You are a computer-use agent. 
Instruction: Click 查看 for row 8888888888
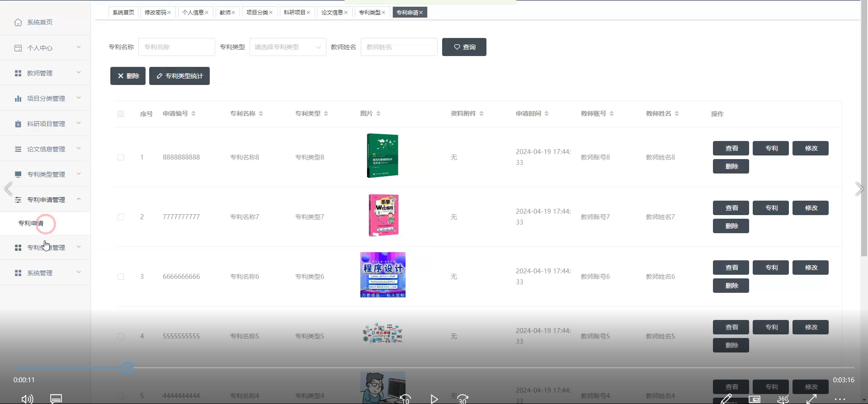click(x=731, y=148)
